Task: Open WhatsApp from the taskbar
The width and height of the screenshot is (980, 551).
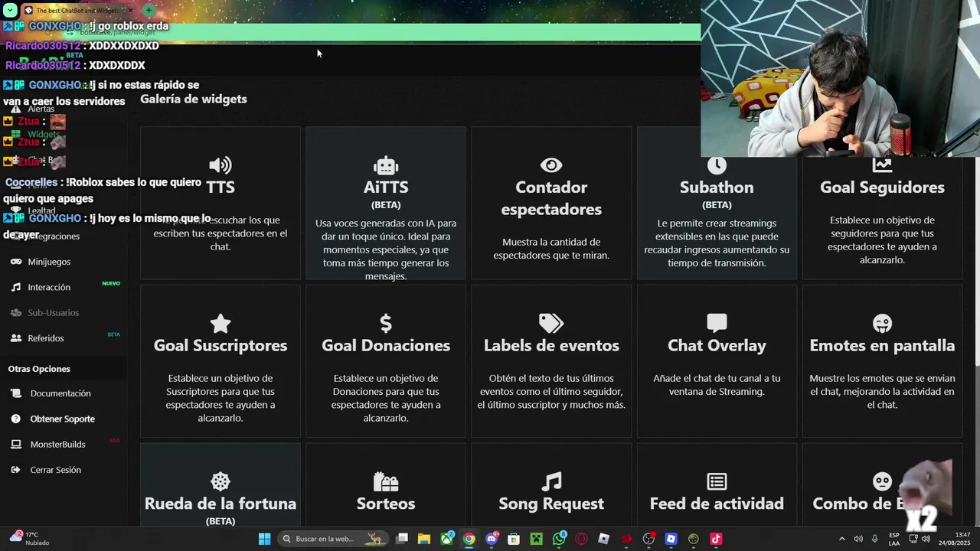Action: pos(559,539)
